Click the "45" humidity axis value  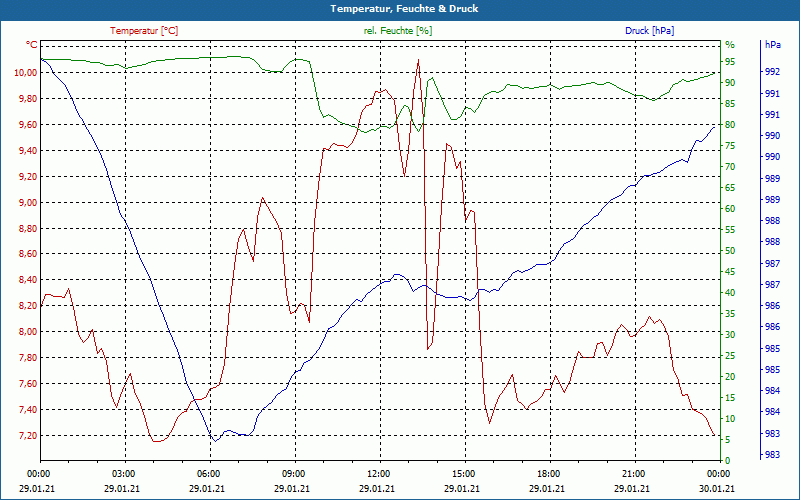tap(730, 272)
